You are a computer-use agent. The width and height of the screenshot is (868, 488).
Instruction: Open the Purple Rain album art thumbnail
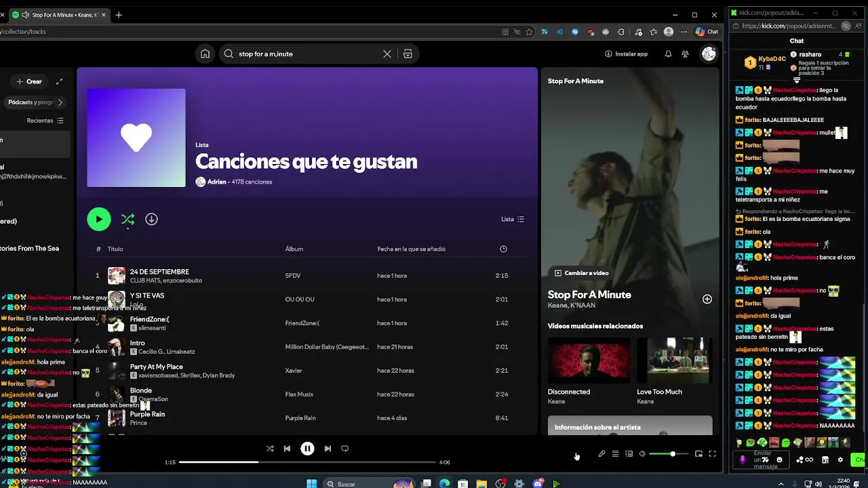point(117,418)
